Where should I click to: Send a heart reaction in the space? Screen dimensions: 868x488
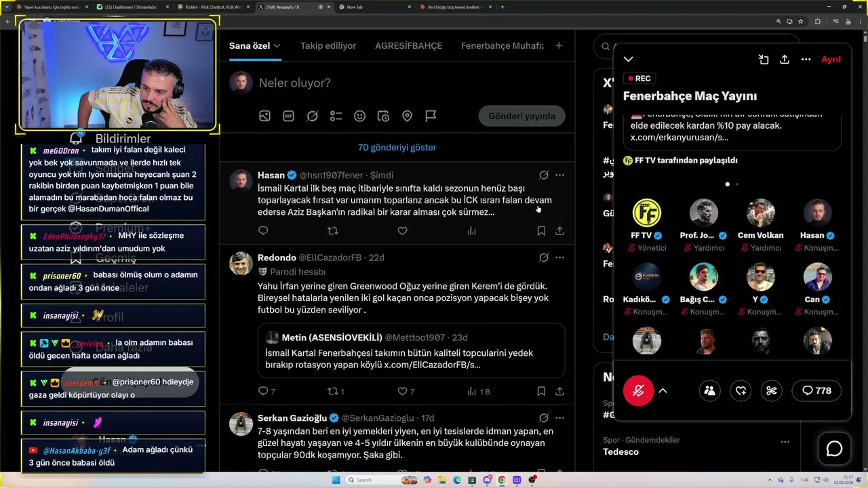click(x=741, y=390)
